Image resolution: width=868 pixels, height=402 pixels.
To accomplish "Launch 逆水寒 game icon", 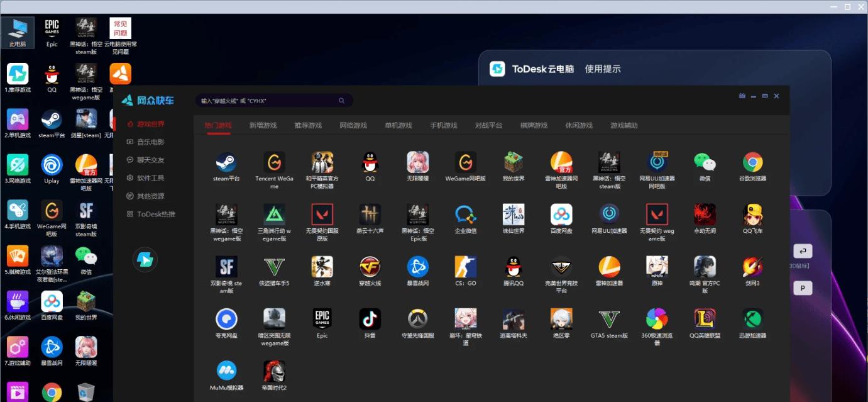I will [x=322, y=267].
